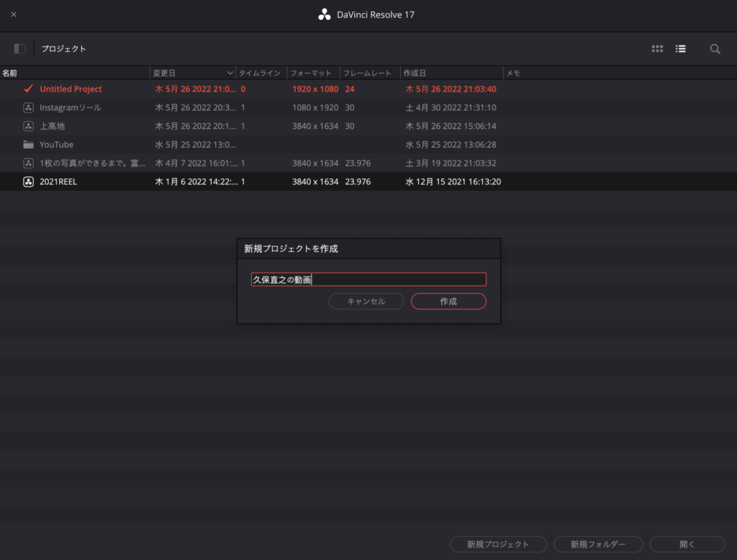Click the Instagramリール project icon
This screenshot has height=560, width=737.
(28, 108)
